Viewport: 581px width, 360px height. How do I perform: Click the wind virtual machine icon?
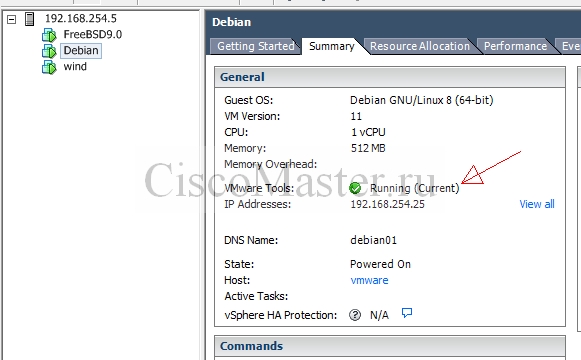[49, 67]
